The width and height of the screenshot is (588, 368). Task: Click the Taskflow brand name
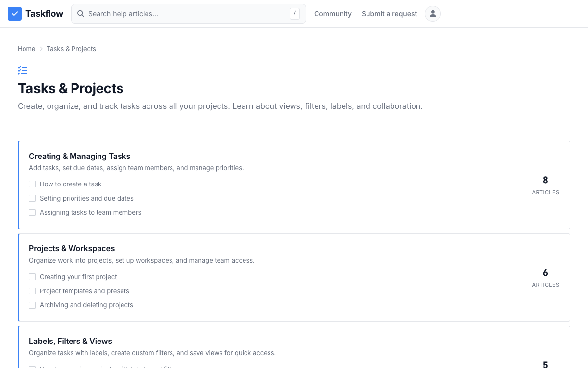44,14
